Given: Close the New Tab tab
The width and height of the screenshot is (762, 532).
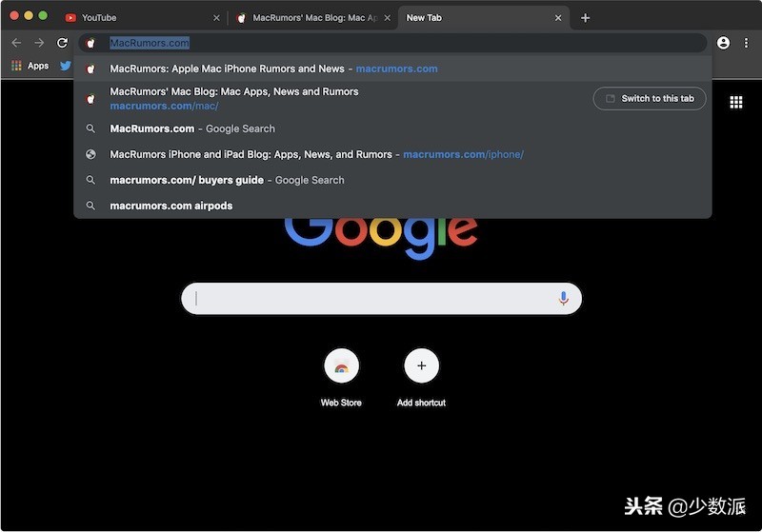Looking at the screenshot, I should [558, 18].
